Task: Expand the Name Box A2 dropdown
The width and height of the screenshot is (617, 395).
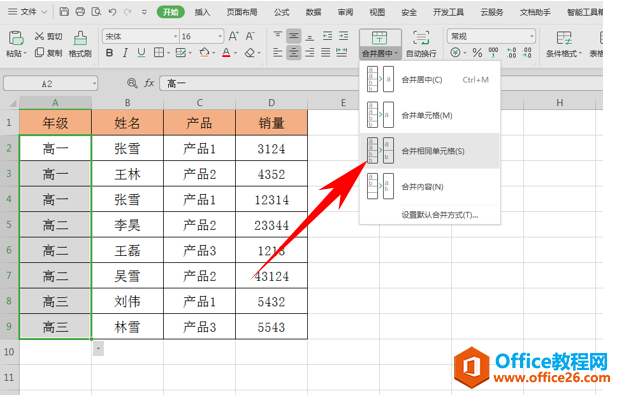Action: pos(94,83)
